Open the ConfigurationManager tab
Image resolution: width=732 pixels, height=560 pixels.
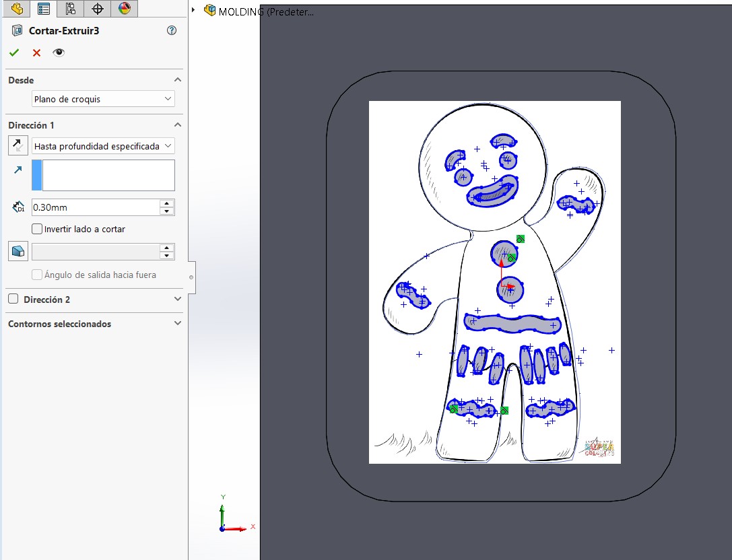click(x=71, y=8)
